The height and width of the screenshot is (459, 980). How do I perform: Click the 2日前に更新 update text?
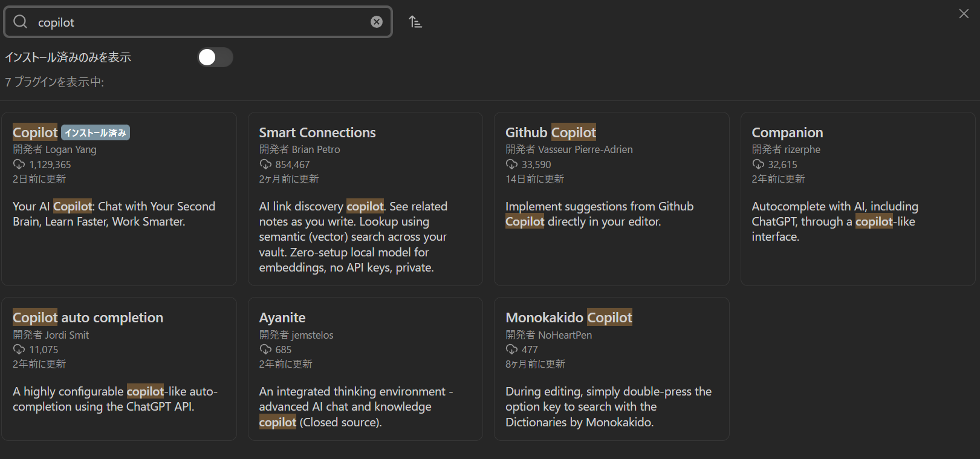tap(39, 179)
